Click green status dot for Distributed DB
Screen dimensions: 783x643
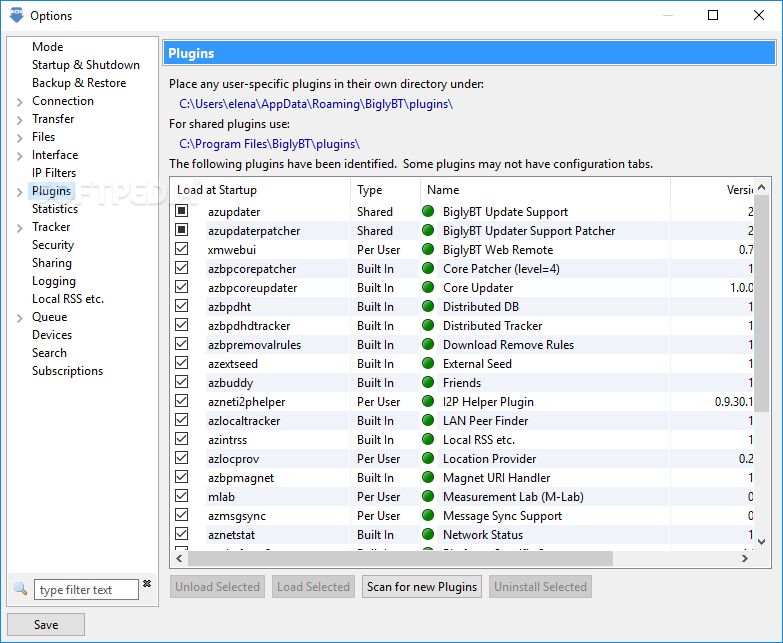[x=428, y=306]
